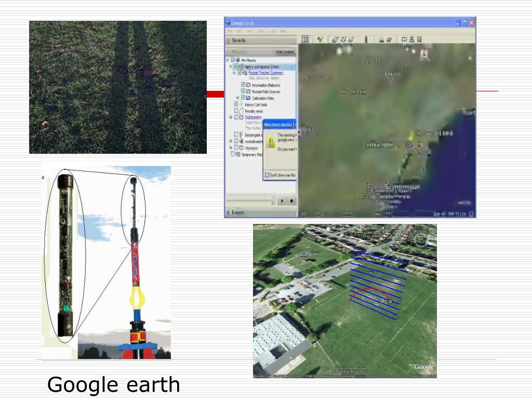
Task: Click the white circle marker on the red arc
Action: 390,301
